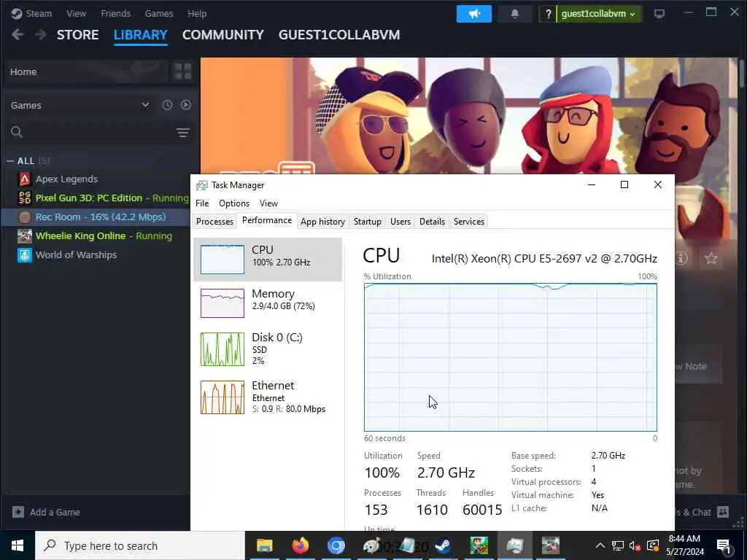Open the Windows Start menu

point(18,545)
